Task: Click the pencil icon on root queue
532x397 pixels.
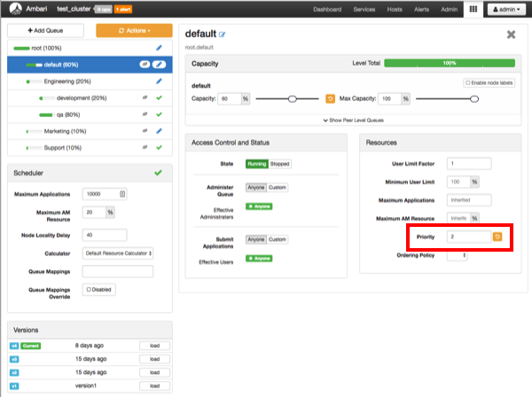Action: tap(159, 48)
